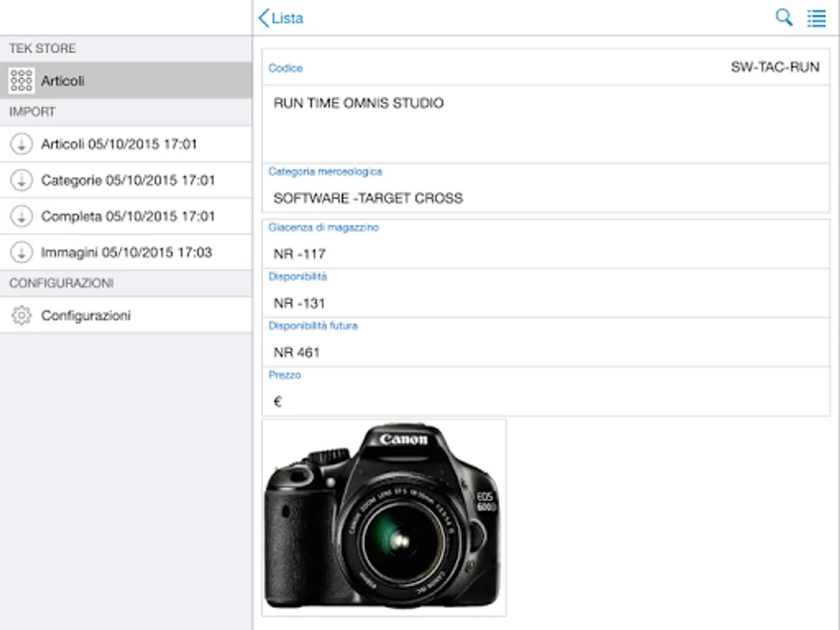Image resolution: width=840 pixels, height=630 pixels.
Task: Click the NR -131 availability value
Action: (300, 303)
